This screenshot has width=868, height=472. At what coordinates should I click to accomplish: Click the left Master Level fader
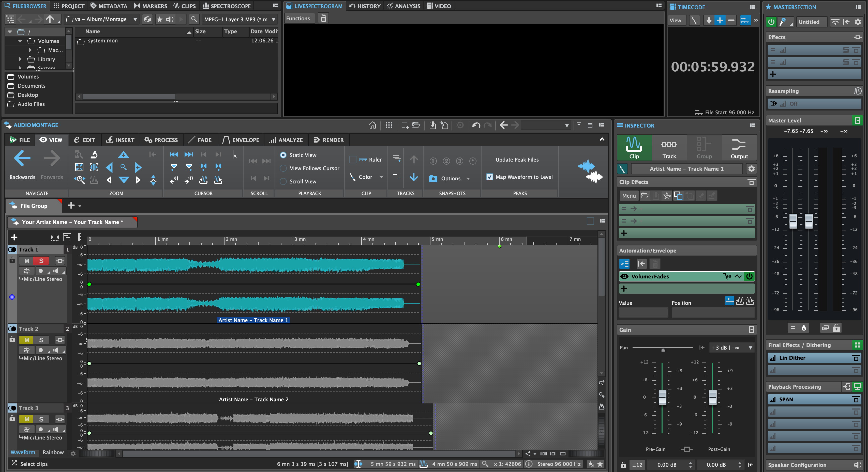793,221
